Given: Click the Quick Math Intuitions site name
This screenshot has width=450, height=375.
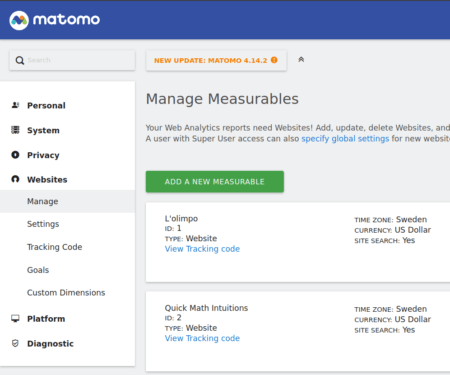Looking at the screenshot, I should coord(206,308).
